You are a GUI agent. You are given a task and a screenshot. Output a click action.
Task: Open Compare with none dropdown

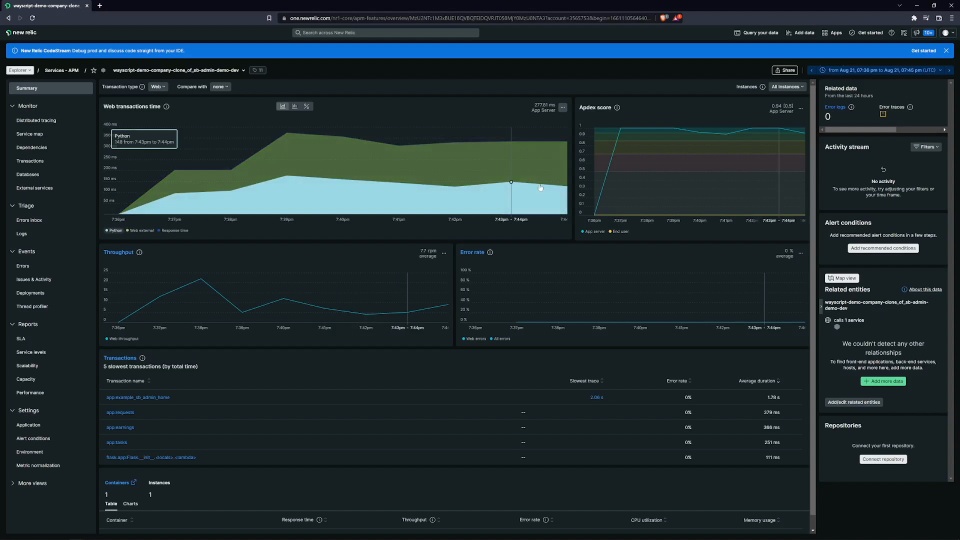(x=220, y=87)
